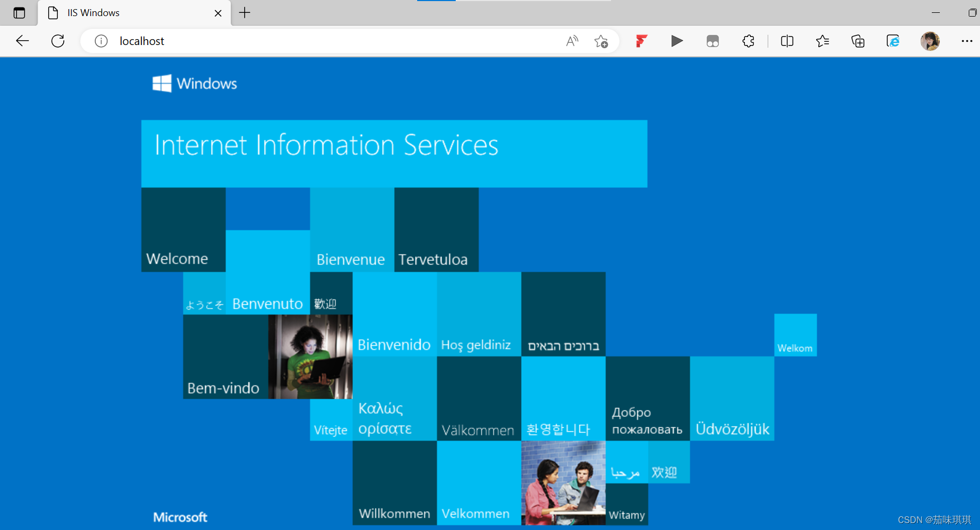Screen dimensions: 980x530
Task: Click the Hebrew welcome tile
Action: (563, 314)
